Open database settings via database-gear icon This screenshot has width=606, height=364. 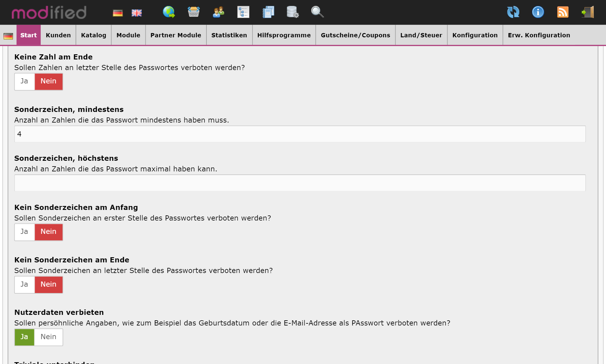tap(292, 12)
